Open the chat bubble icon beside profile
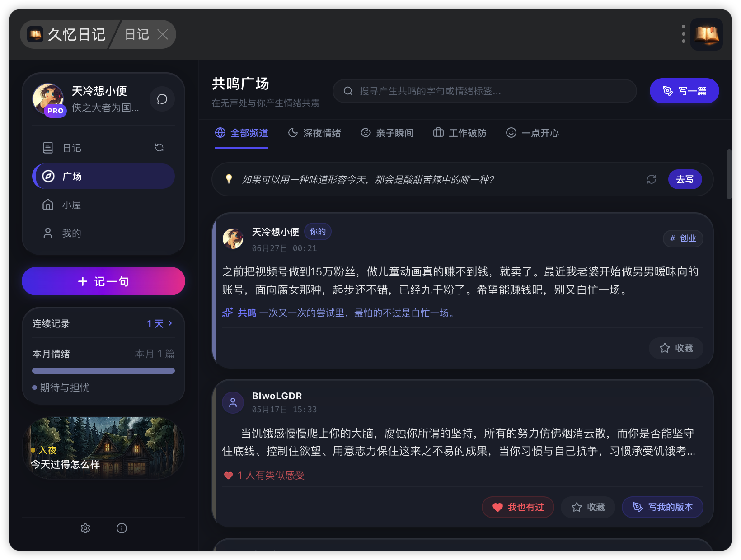This screenshot has height=560, width=741. [x=162, y=99]
